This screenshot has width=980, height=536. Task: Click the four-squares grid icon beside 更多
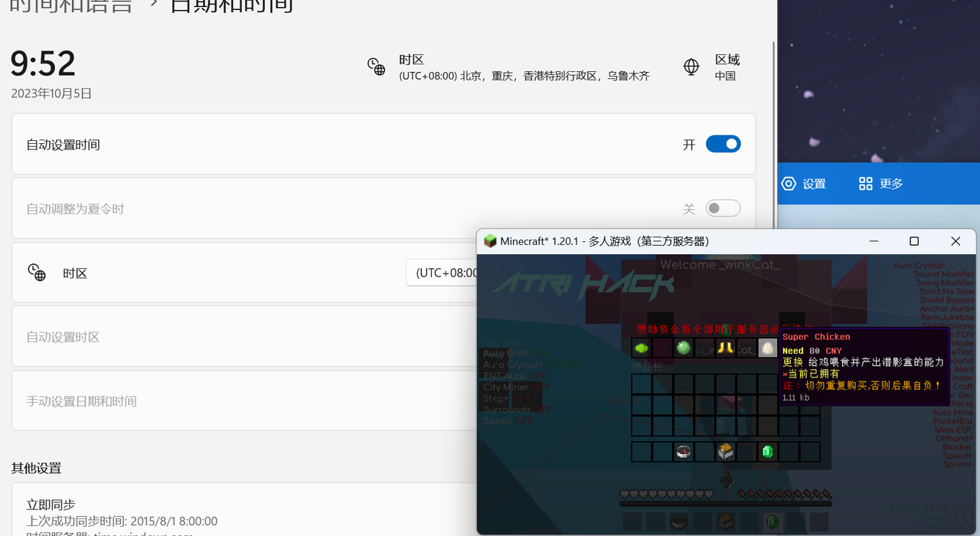(866, 184)
